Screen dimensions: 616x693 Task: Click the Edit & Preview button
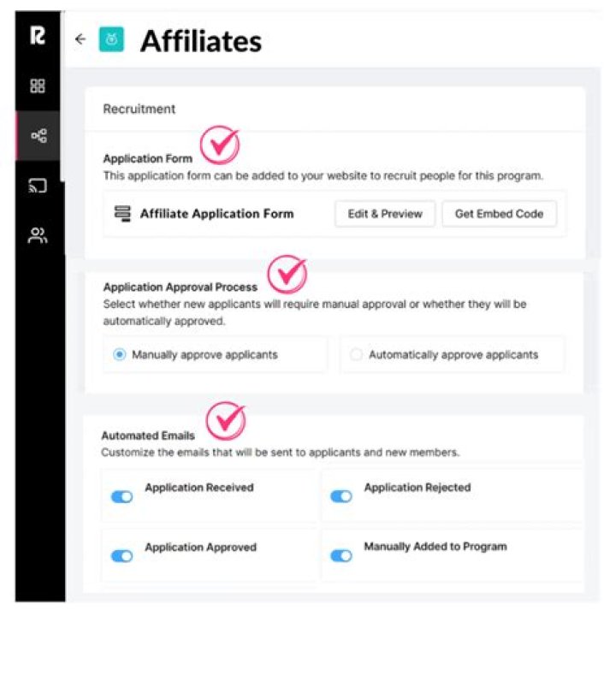(x=385, y=214)
